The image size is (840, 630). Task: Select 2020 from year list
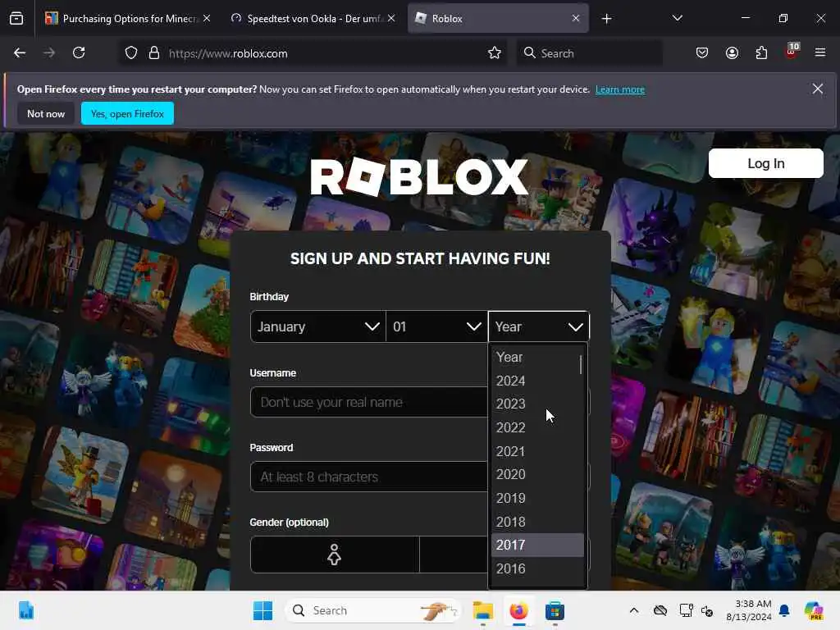[537, 475]
